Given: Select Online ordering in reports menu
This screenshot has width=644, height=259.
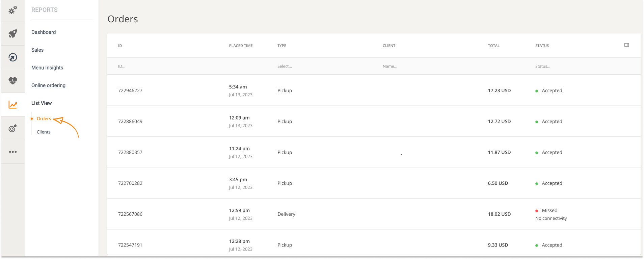Looking at the screenshot, I should click(48, 85).
